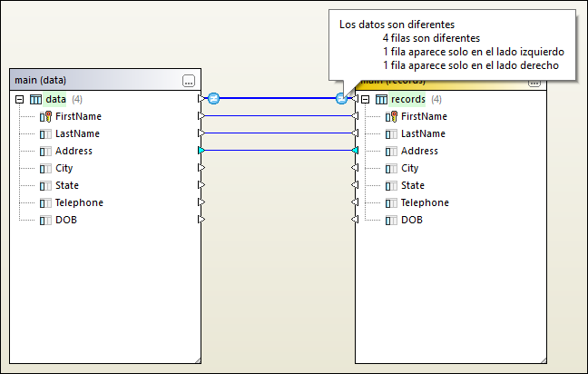Click tooltip heading 'Los datos son diferentes'
Screen dimensions: 588x374
[397, 25]
